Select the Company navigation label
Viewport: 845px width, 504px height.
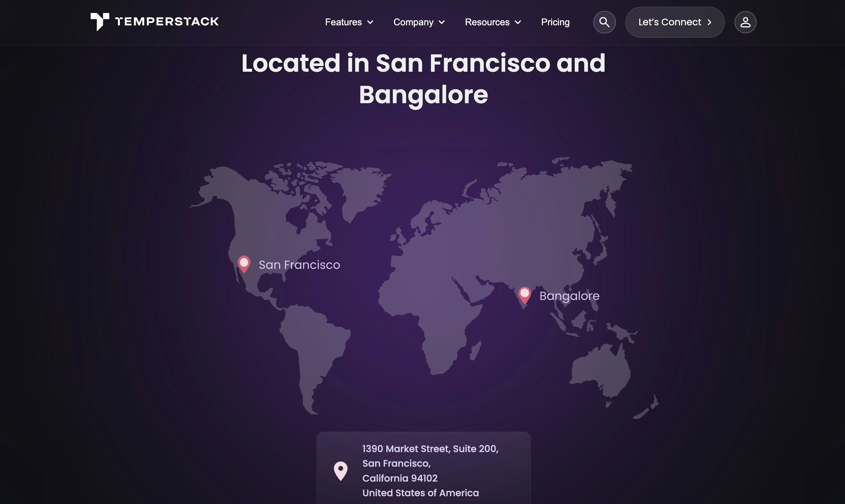(413, 22)
